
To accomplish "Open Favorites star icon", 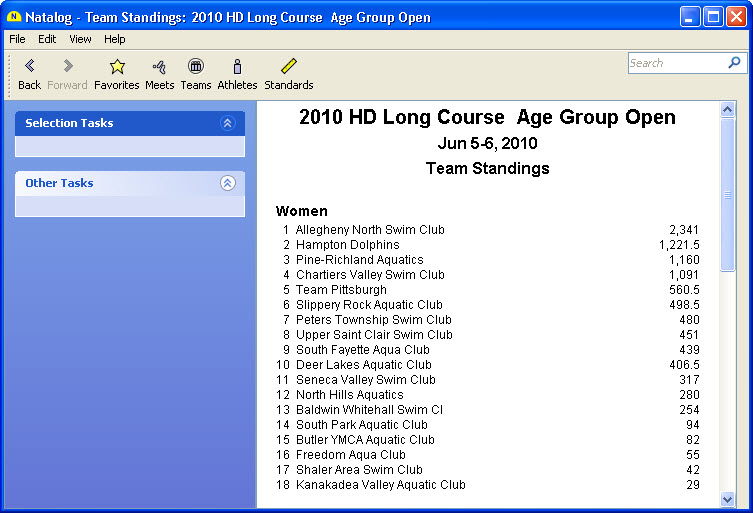I will point(117,67).
